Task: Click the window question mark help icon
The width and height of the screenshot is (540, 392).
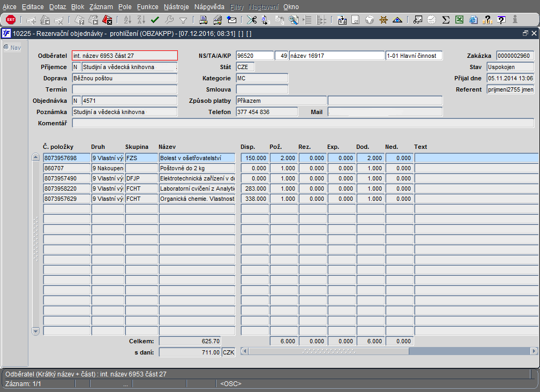Action: tap(501, 20)
